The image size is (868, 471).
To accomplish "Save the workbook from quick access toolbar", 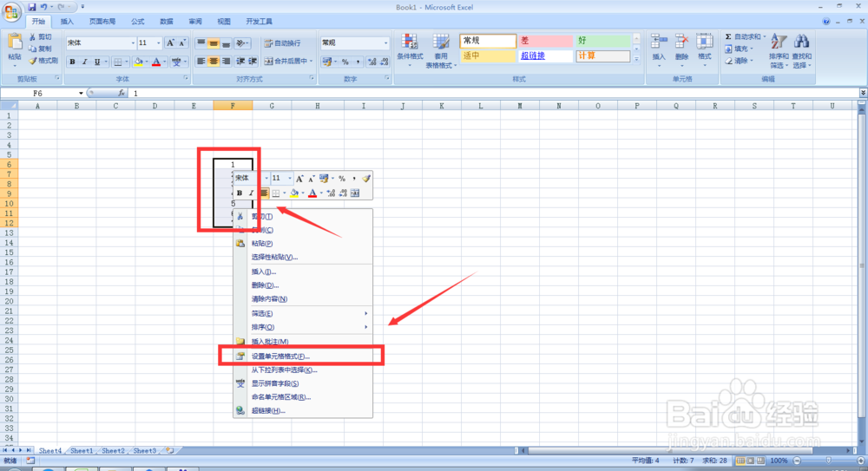I will pyautogui.click(x=31, y=7).
